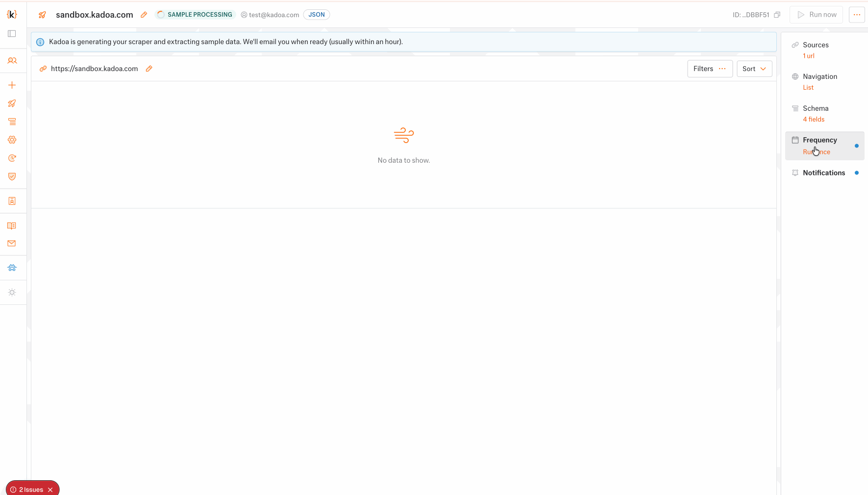
Task: Click pencil icon beside https://sandbox.kadoa.com URL
Action: [x=149, y=69]
